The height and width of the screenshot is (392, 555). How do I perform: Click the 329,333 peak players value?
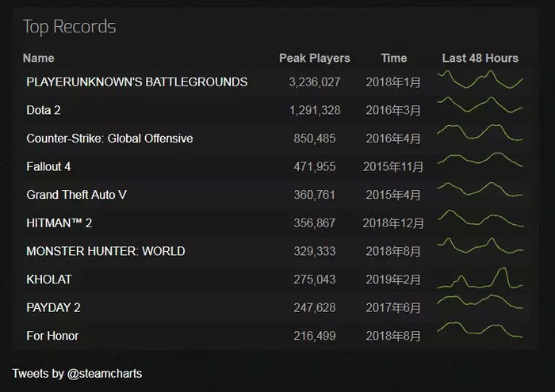(314, 251)
